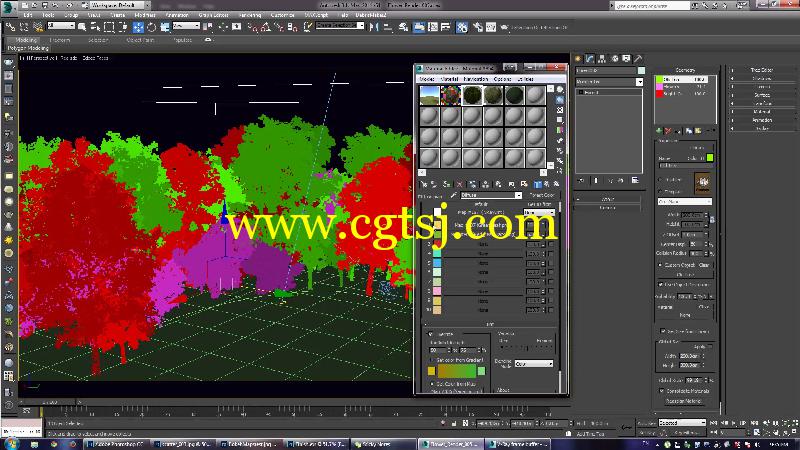Image resolution: width=800 pixels, height=450 pixels.
Task: Select the Select and Move tool
Action: tap(138, 27)
